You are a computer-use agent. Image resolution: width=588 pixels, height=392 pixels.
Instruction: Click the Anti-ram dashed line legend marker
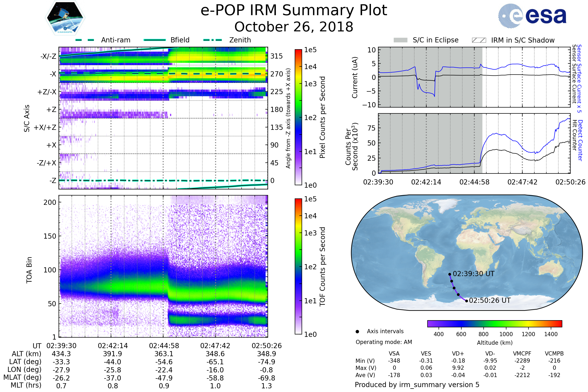[x=85, y=40]
